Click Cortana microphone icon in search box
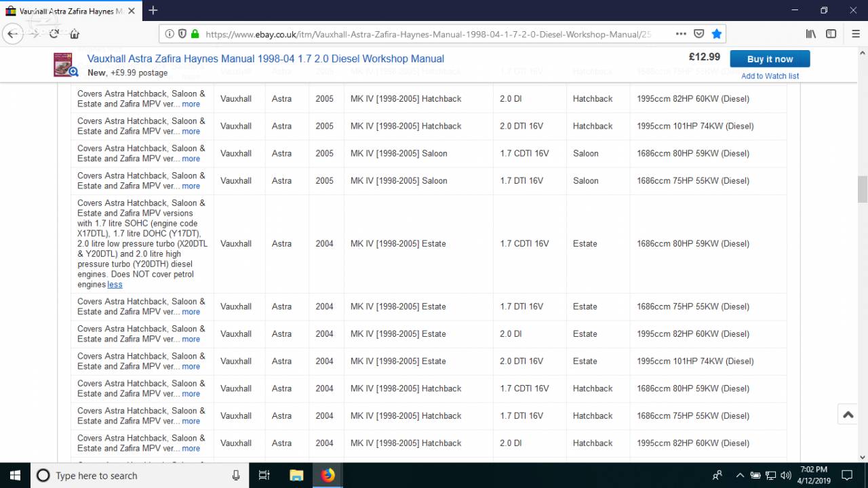 pyautogui.click(x=236, y=476)
